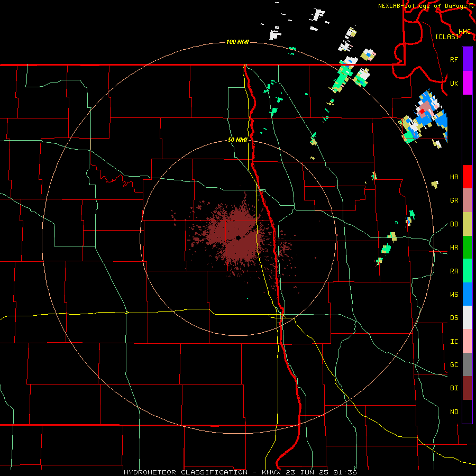Image resolution: width=476 pixels, height=476 pixels.
Task: Click the 'RA' legend label
Action: click(x=454, y=271)
